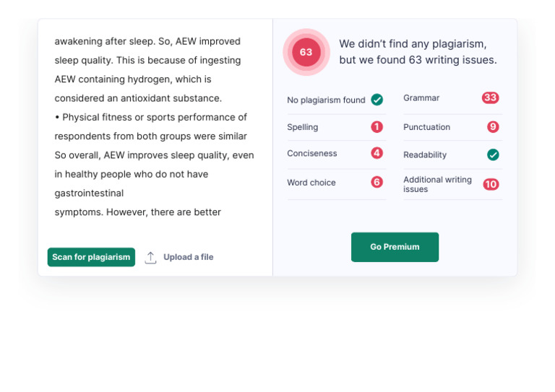Select the No plagiarism found label
555x392 pixels.
pos(326,100)
